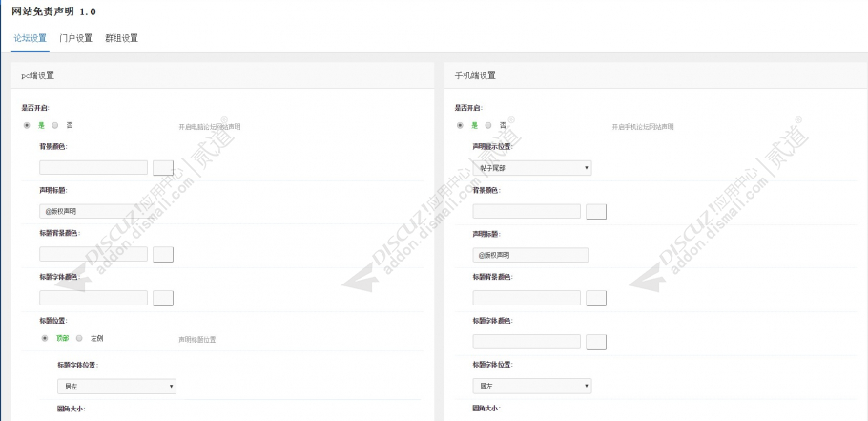
Task: Click the hint text 声明标题位置
Action: pos(197,340)
